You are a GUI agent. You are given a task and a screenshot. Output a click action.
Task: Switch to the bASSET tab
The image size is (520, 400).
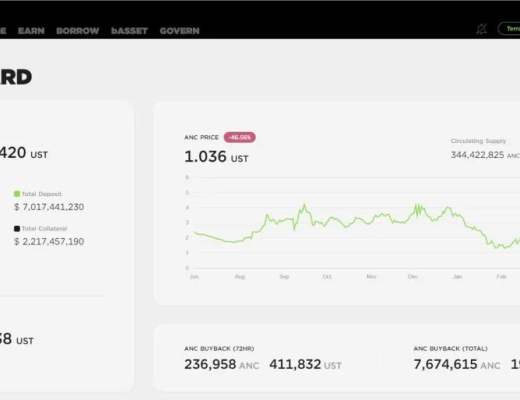129,31
